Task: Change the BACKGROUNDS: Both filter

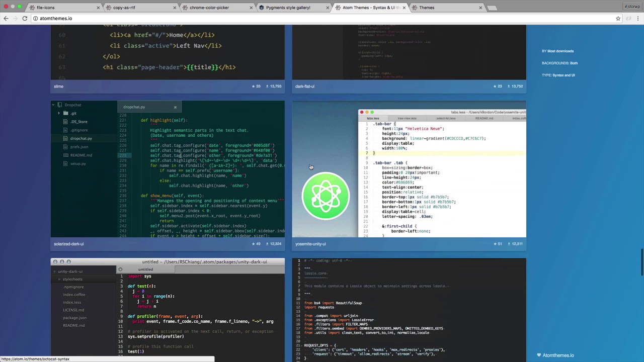Action: tap(559, 63)
